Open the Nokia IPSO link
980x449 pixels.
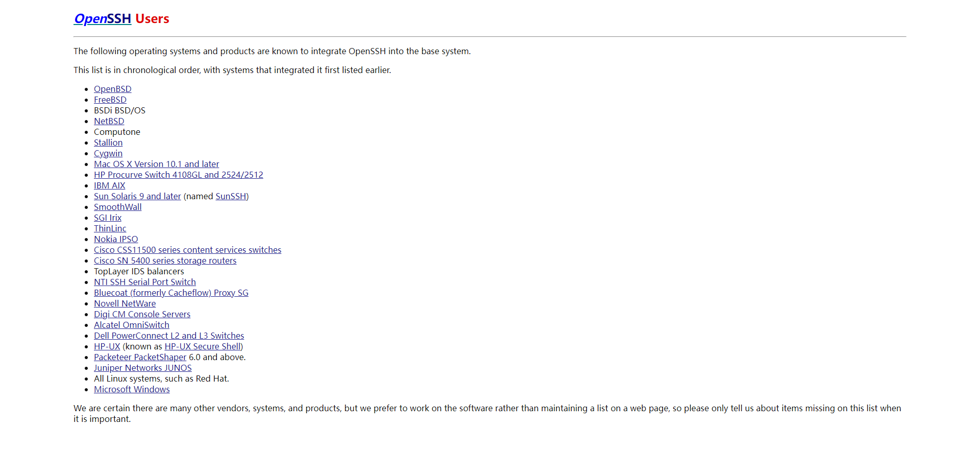pos(115,239)
